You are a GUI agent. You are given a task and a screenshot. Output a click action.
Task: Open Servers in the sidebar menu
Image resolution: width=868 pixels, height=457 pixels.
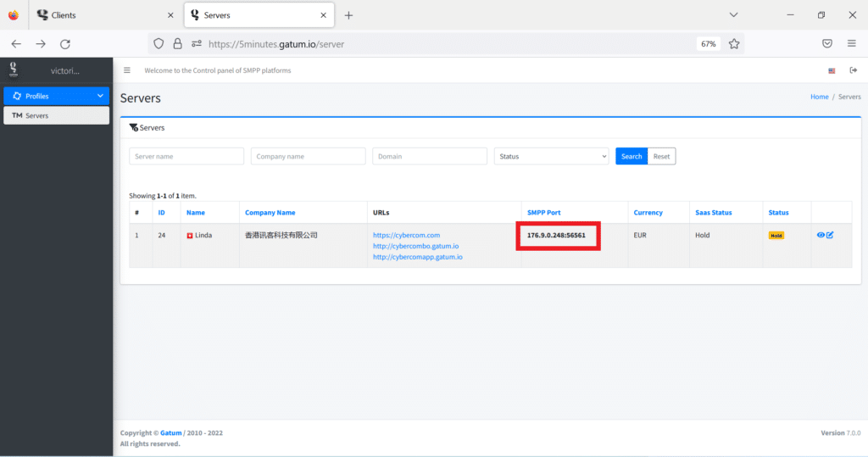56,115
